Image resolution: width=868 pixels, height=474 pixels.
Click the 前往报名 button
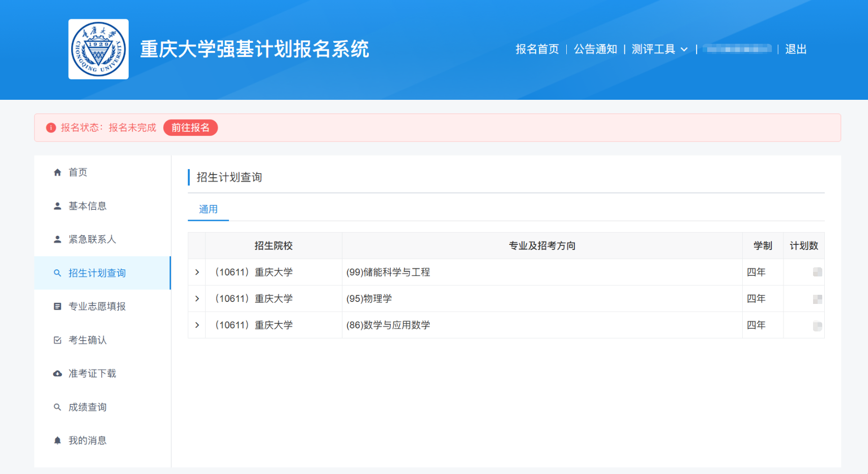pos(190,128)
